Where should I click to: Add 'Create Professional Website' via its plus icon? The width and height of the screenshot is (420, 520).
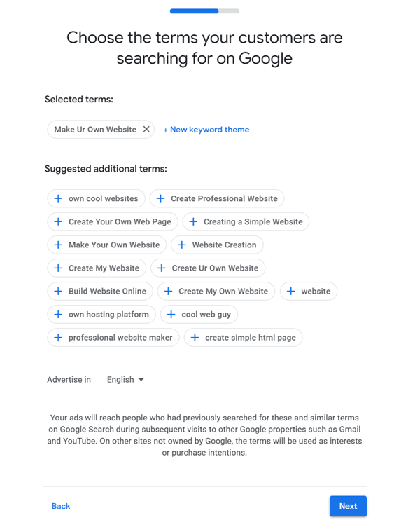click(160, 198)
